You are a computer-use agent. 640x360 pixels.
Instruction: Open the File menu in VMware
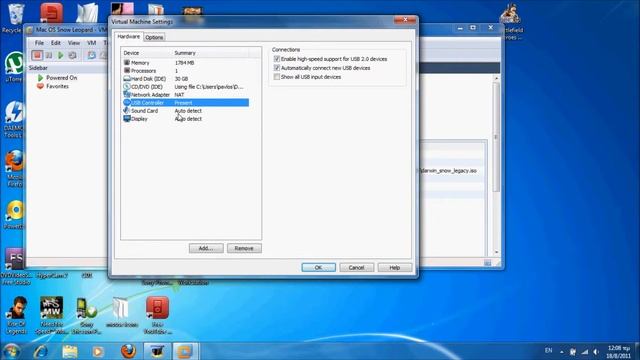39,42
